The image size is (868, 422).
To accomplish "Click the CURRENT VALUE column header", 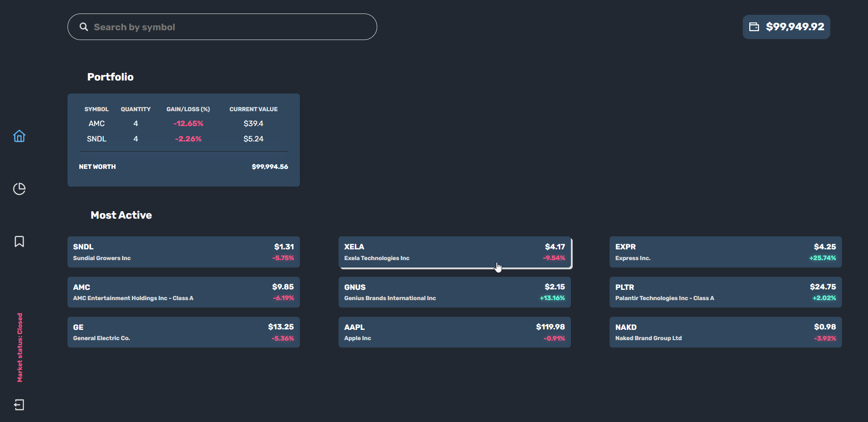I will (x=253, y=109).
